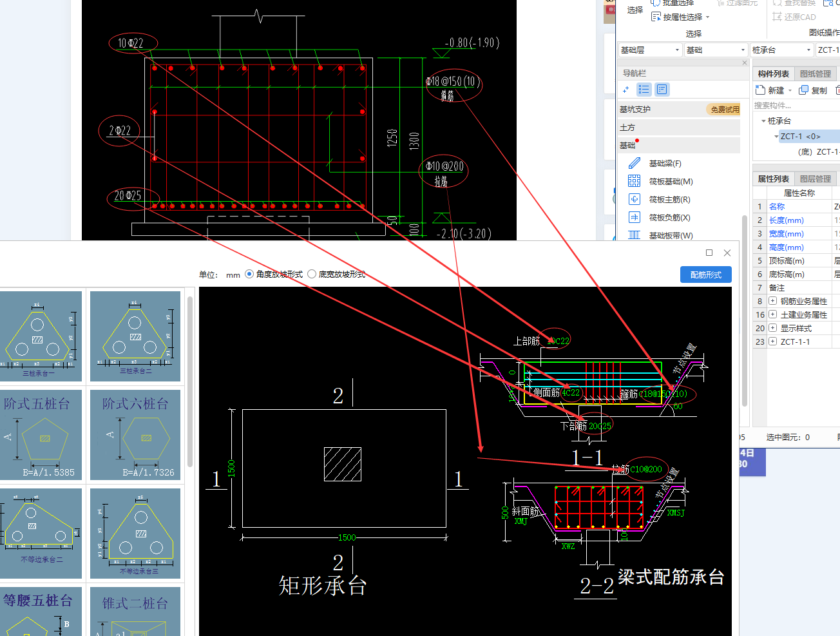Click the large 选择 ribbon button
840x636 pixels.
(x=635, y=10)
